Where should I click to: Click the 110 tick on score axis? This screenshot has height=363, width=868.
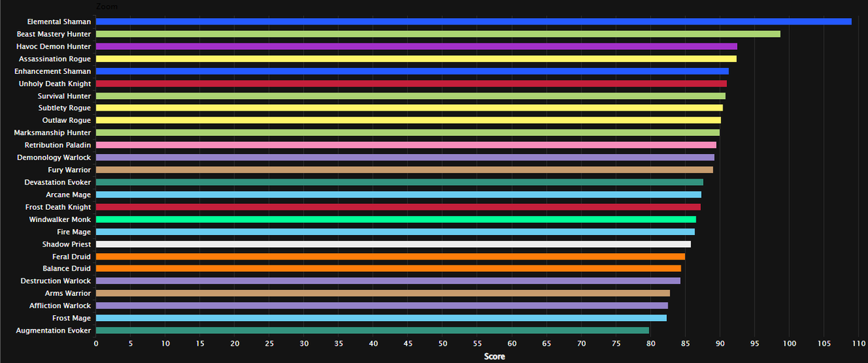[858, 344]
